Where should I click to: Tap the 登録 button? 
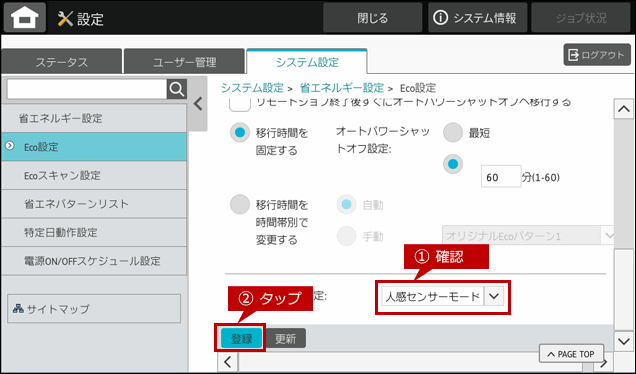[x=242, y=338]
